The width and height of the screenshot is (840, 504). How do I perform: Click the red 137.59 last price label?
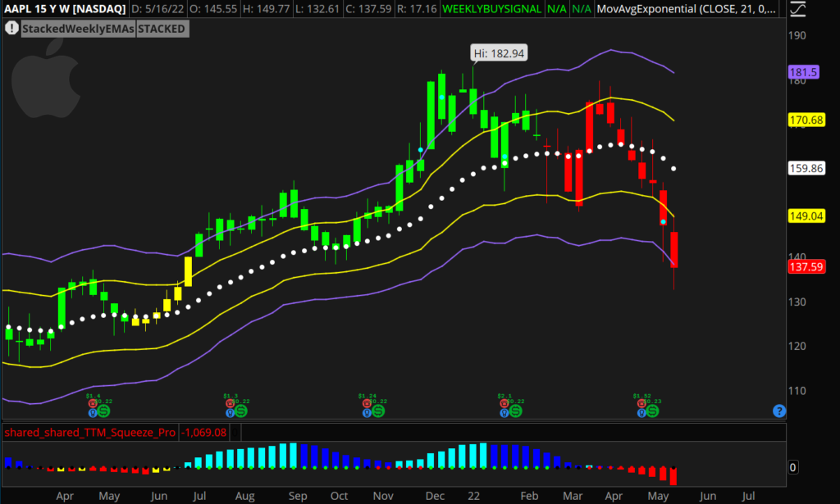point(806,266)
